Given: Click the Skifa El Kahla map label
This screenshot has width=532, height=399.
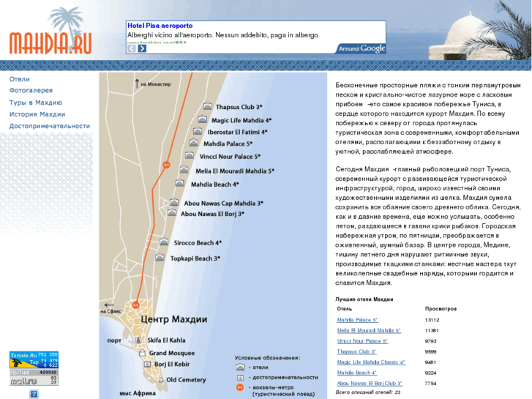Looking at the screenshot, I should click(x=166, y=340).
